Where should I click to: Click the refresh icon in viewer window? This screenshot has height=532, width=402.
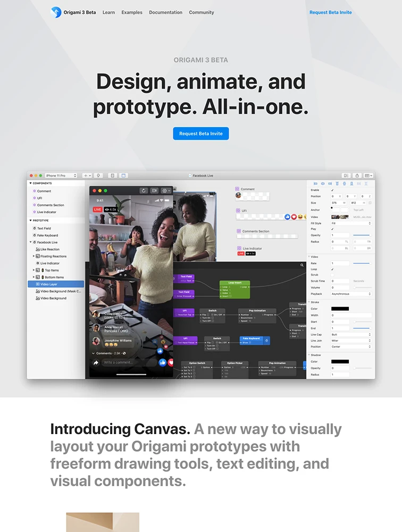[144, 190]
